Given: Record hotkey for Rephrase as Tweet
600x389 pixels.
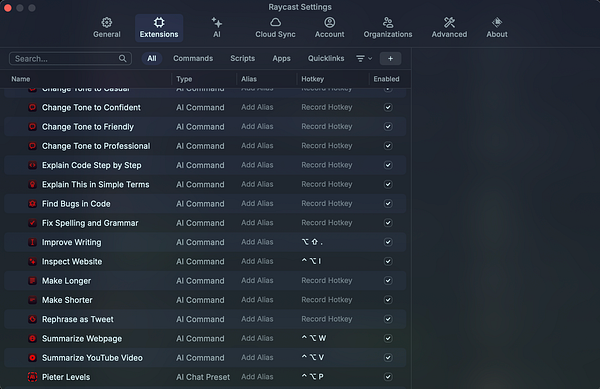Looking at the screenshot, I should click(x=326, y=319).
